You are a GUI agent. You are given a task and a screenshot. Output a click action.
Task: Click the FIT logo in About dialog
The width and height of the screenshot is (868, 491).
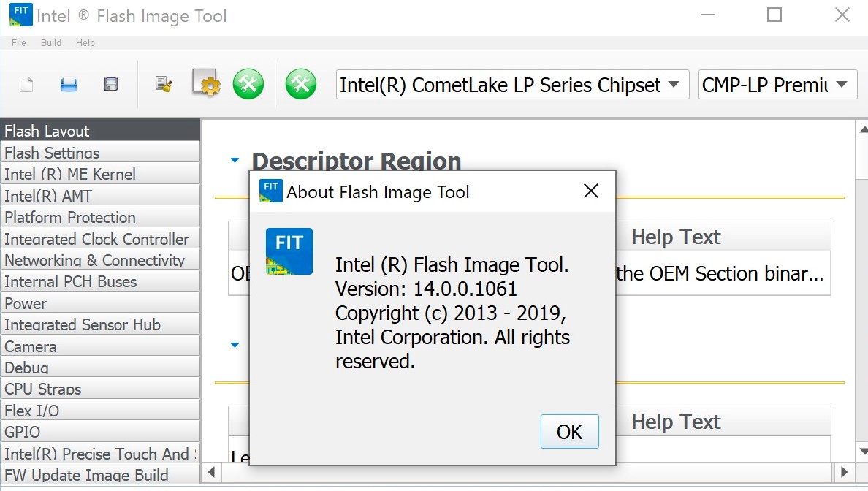289,251
